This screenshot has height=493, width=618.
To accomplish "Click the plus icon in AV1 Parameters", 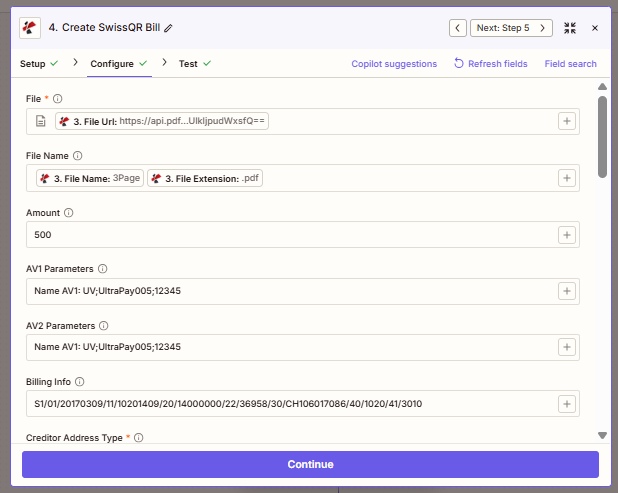I will click(x=566, y=291).
